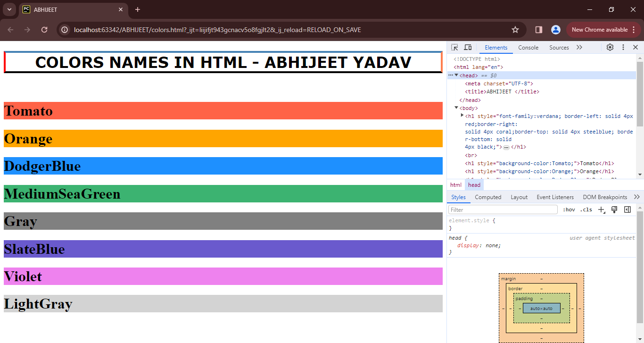Reload the page
This screenshot has width=644, height=343.
pos(44,30)
